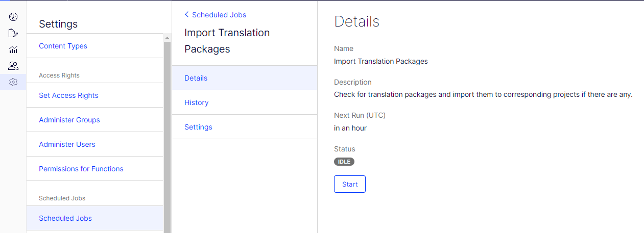The height and width of the screenshot is (233, 644).
Task: Click the scroll-up arrow in the Settings list
Action: coord(167,37)
